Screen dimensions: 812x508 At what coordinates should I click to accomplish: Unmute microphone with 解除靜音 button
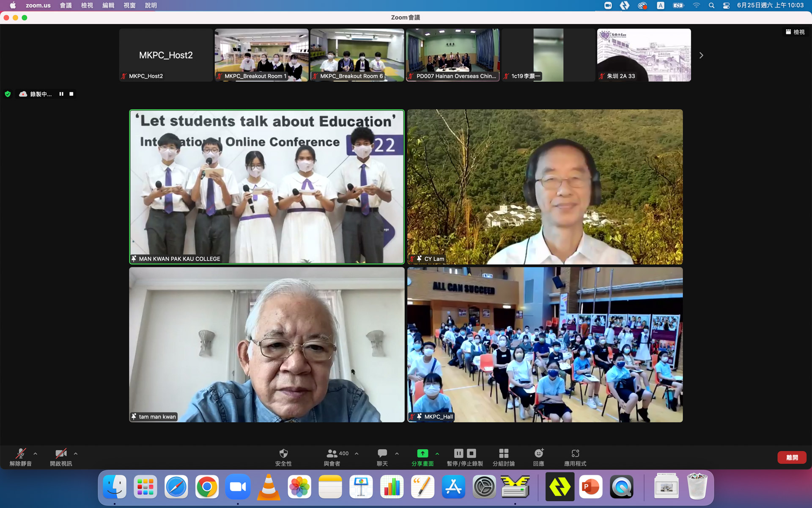(x=20, y=457)
